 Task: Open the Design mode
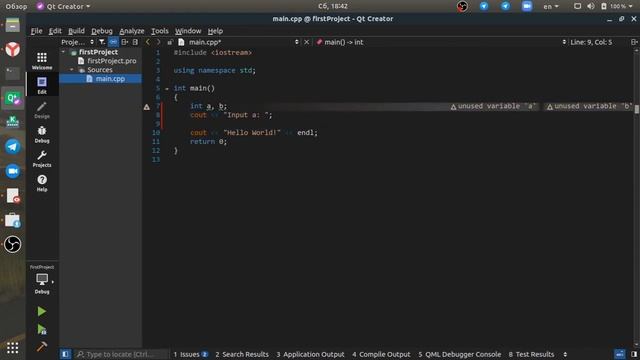tap(42, 110)
